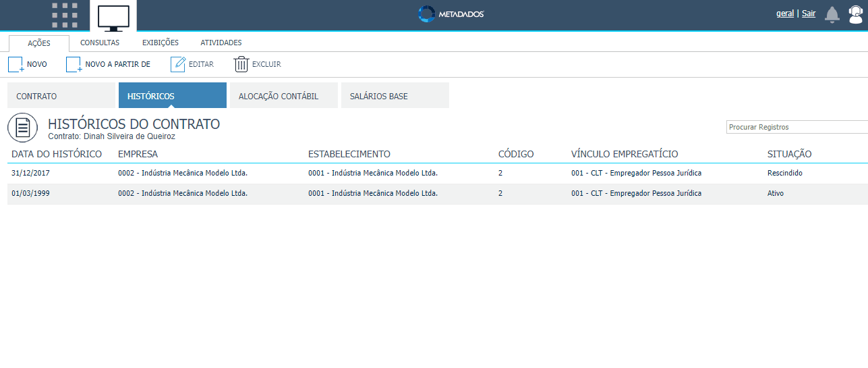Viewport: 868px width, 368px height.
Task: Open the Salários Base tab
Action: pos(395,95)
